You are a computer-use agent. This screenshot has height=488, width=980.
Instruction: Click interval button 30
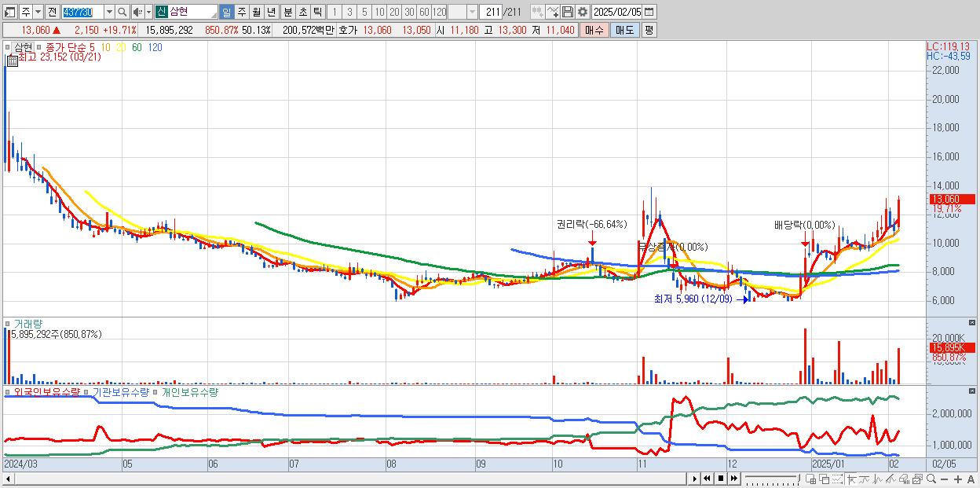click(x=408, y=12)
